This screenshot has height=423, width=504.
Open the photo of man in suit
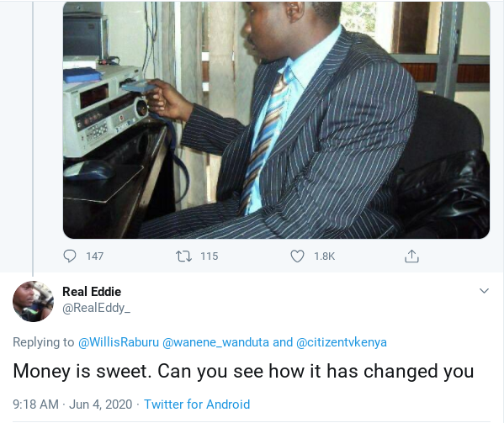pos(276,119)
